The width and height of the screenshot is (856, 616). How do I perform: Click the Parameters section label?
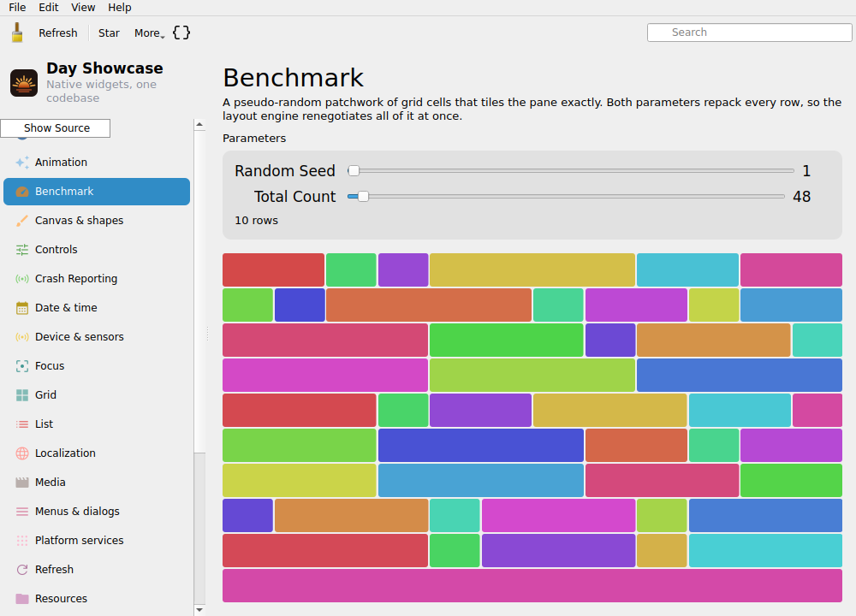(254, 139)
